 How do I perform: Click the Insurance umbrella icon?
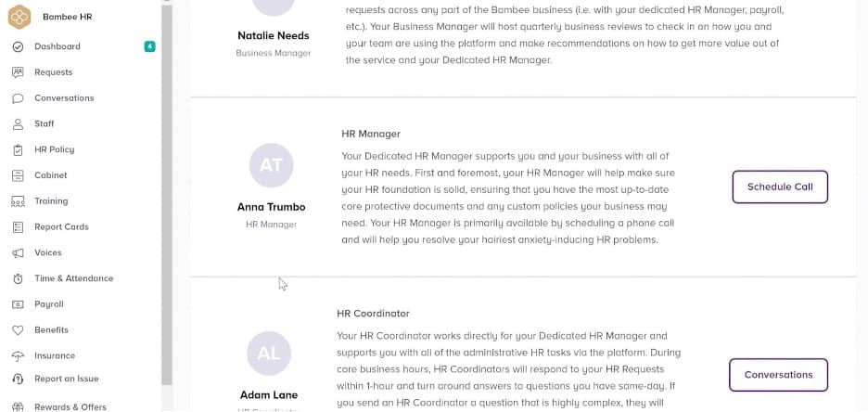coord(18,355)
